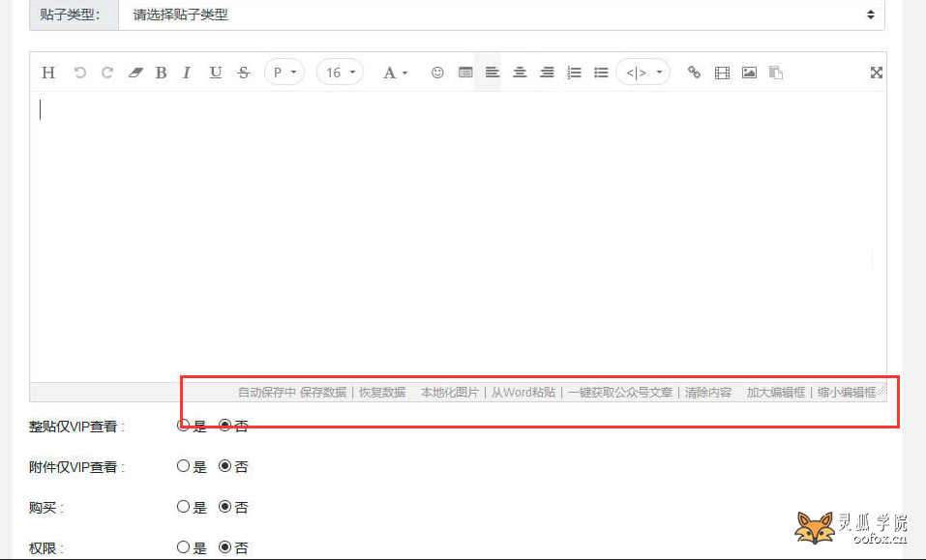926x560 pixels.
Task: Open the font color A picker
Action: click(396, 73)
